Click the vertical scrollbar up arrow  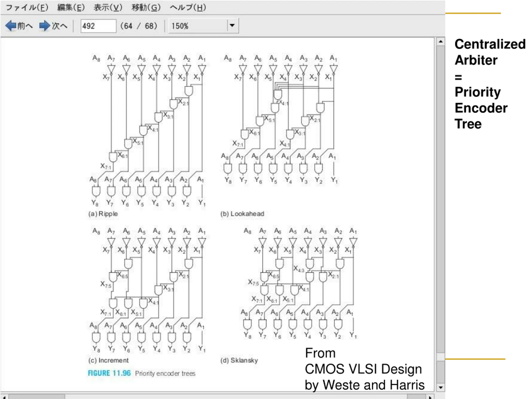(441, 42)
